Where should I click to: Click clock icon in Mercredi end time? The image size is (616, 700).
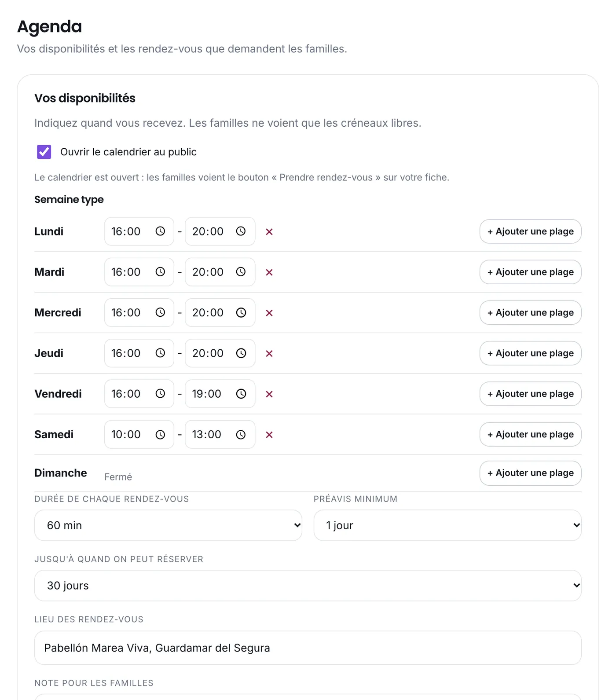tap(241, 313)
